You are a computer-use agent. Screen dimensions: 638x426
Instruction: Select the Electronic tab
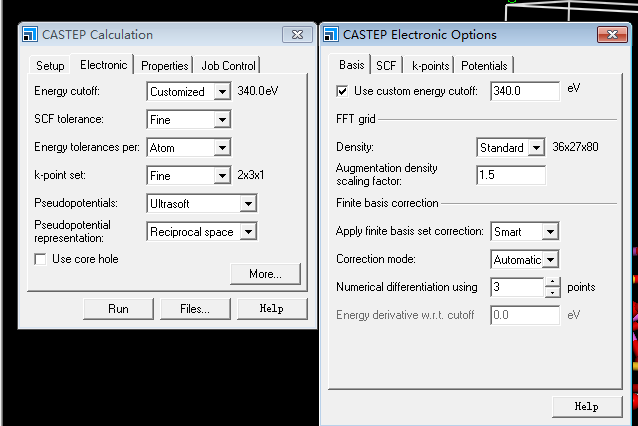[x=103, y=64]
